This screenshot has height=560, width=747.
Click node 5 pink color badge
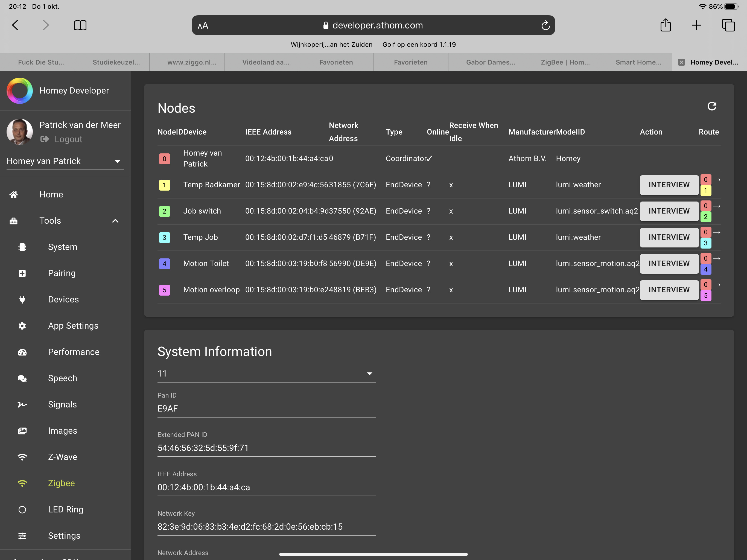coord(164,290)
